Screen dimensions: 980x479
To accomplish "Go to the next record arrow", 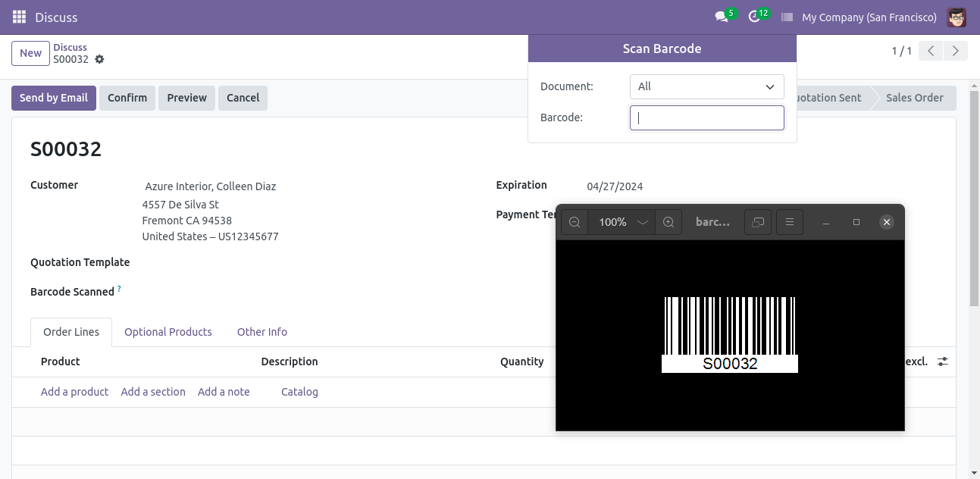I will tap(956, 51).
